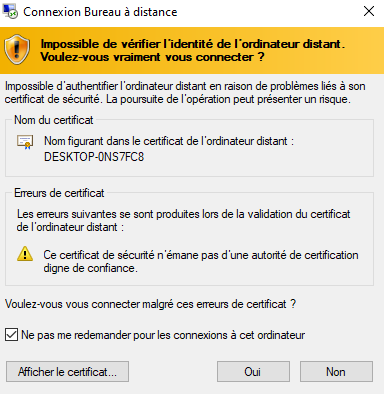This screenshot has height=394, width=384.
Task: Open 'Afficher le certificat...' to view certificate
Action: (67, 372)
